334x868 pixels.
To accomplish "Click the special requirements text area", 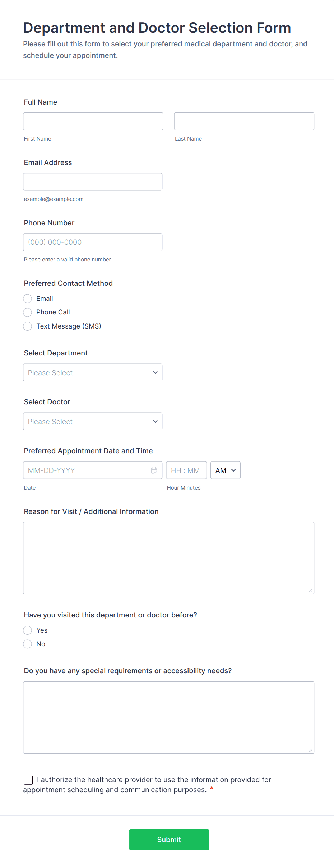I will tap(168, 717).
